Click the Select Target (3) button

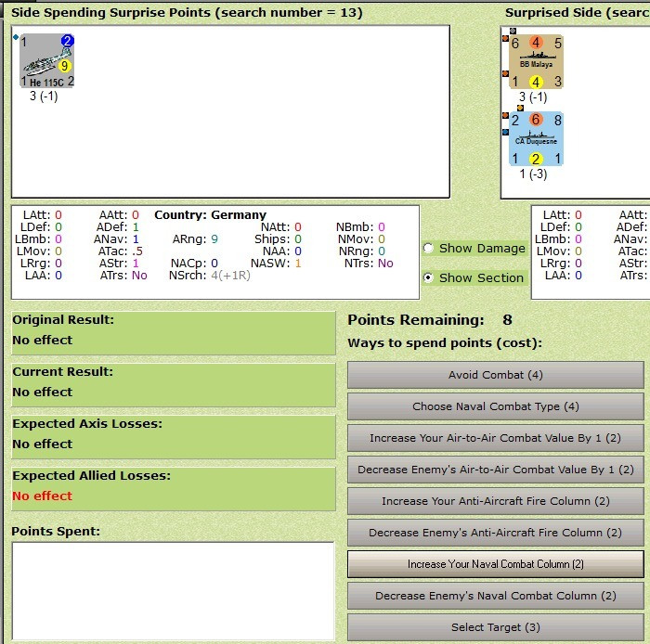(x=495, y=627)
